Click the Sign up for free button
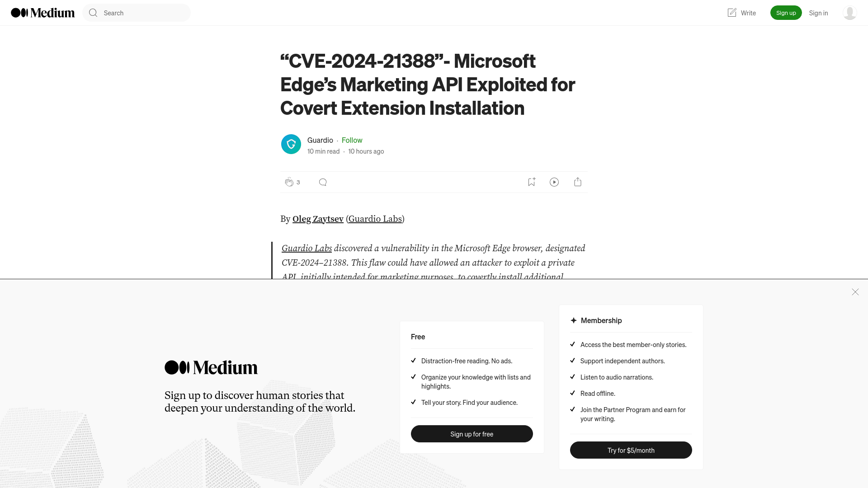Image resolution: width=868 pixels, height=488 pixels. click(472, 433)
